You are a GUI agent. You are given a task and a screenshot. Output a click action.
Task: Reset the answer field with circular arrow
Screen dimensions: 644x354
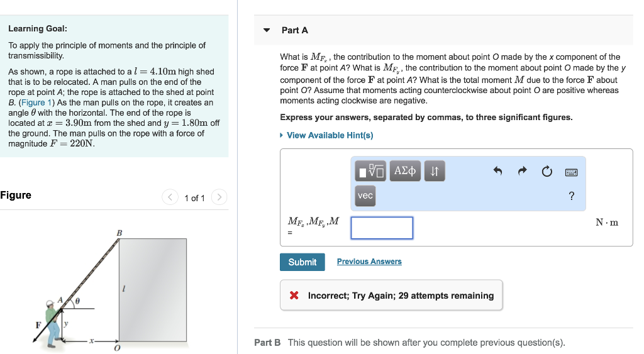(547, 171)
